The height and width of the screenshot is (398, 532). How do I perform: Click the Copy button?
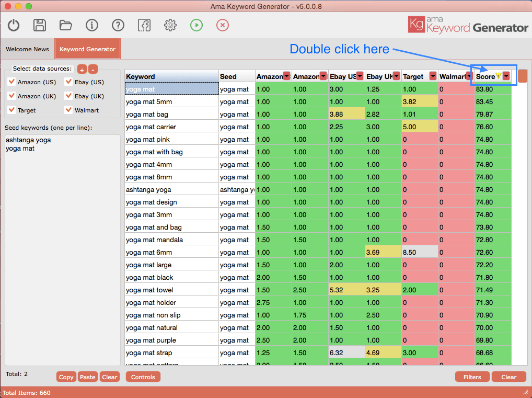[x=66, y=377]
